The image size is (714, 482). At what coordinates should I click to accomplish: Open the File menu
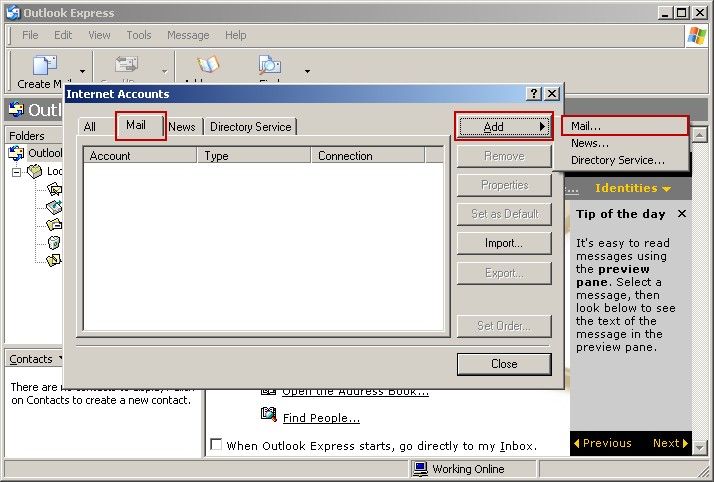pyautogui.click(x=30, y=35)
